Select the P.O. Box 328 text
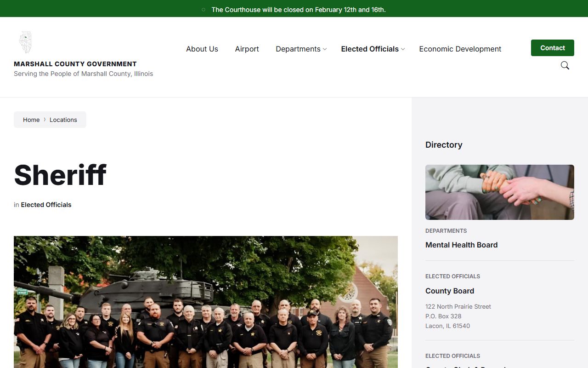This screenshot has height=368, width=588. [443, 316]
